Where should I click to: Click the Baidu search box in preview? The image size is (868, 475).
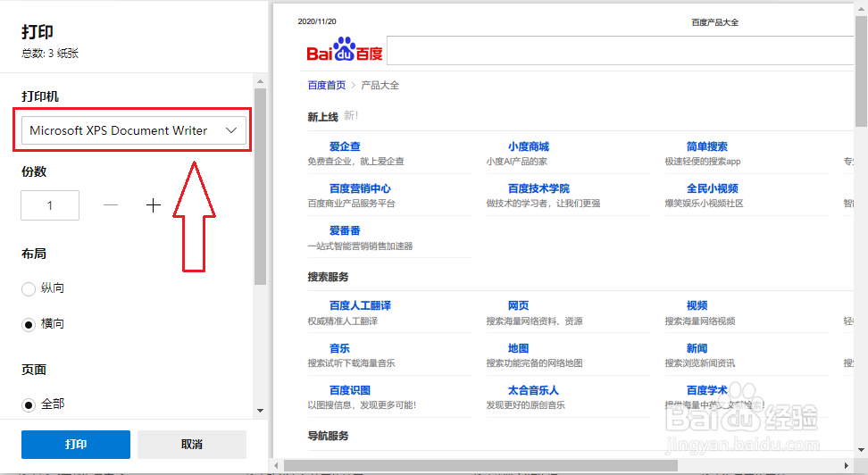coord(620,51)
